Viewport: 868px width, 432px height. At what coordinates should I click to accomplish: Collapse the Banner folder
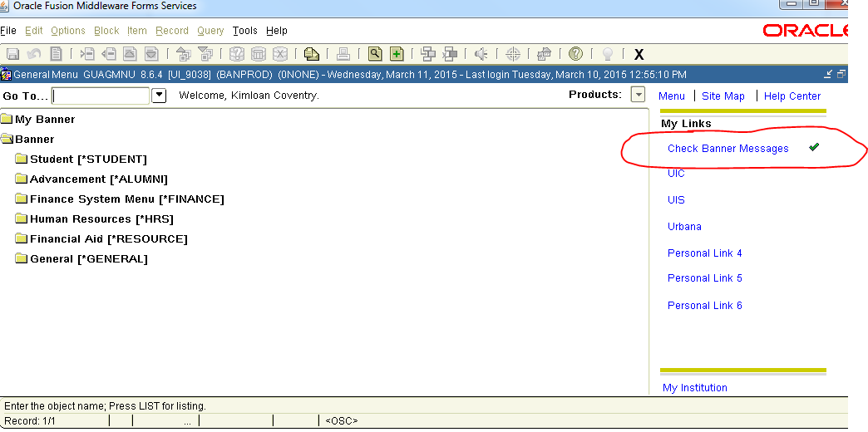tap(7, 140)
